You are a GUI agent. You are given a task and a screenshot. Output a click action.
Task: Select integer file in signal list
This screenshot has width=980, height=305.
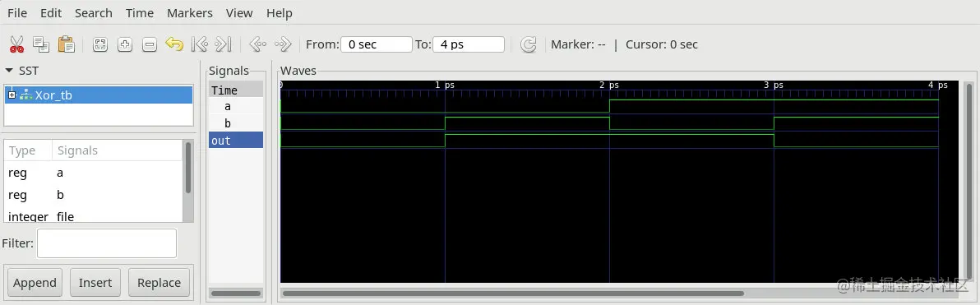click(x=94, y=216)
